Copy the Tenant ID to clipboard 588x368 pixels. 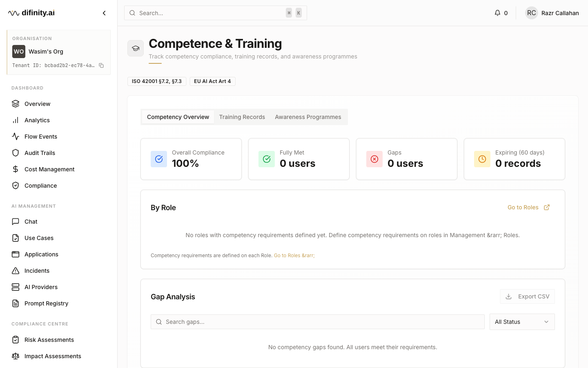tap(101, 65)
